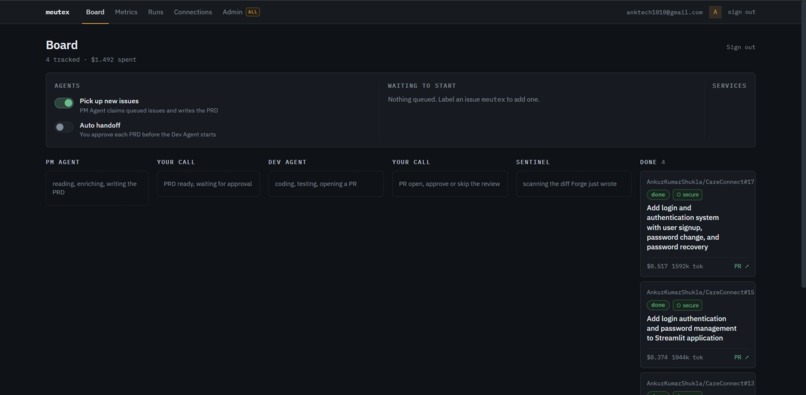
Task: Click 'PRD ready, waiting for approval' placeholder
Action: [x=208, y=184]
